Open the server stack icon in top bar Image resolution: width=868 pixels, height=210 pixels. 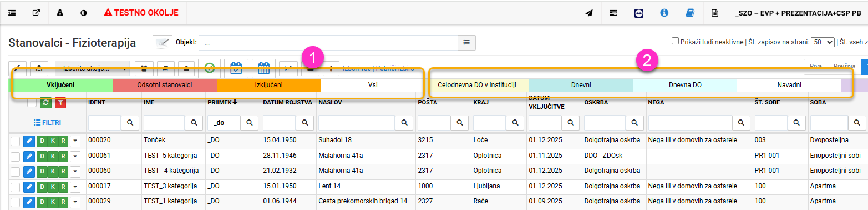coord(613,13)
